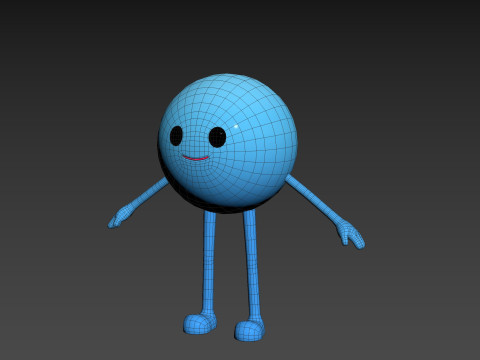Select the shoe on the viewer's right side
This screenshot has height=360, width=480.
tap(250, 330)
